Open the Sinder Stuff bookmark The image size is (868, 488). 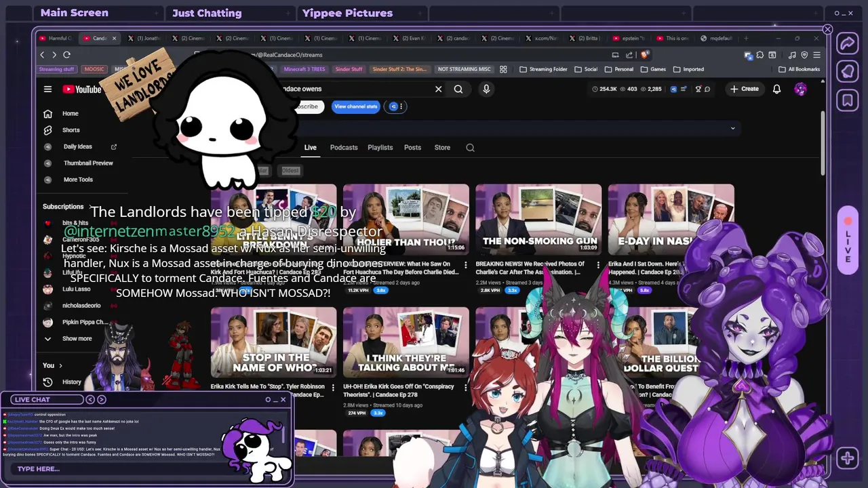pyautogui.click(x=349, y=69)
